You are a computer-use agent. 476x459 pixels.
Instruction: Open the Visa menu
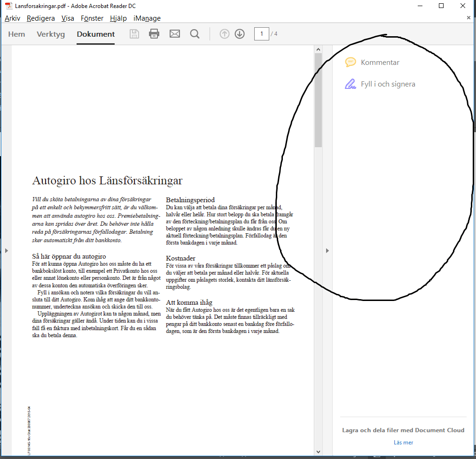pyautogui.click(x=67, y=18)
